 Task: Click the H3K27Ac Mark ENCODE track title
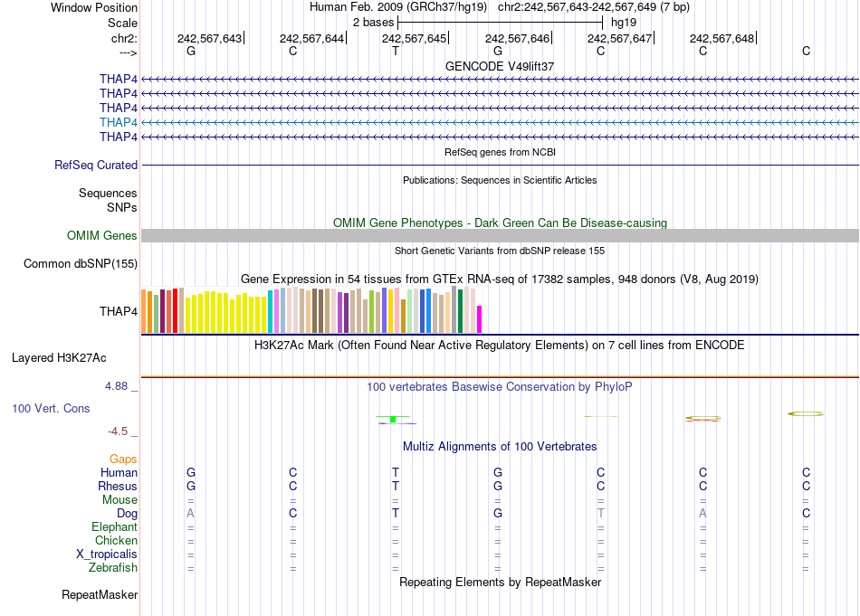pyautogui.click(x=500, y=346)
